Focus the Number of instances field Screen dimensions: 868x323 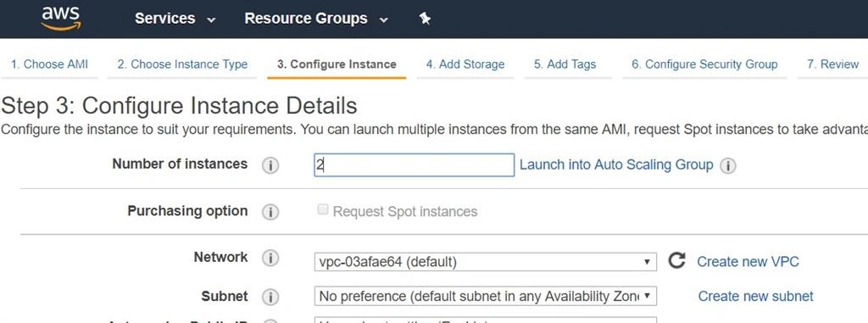414,165
